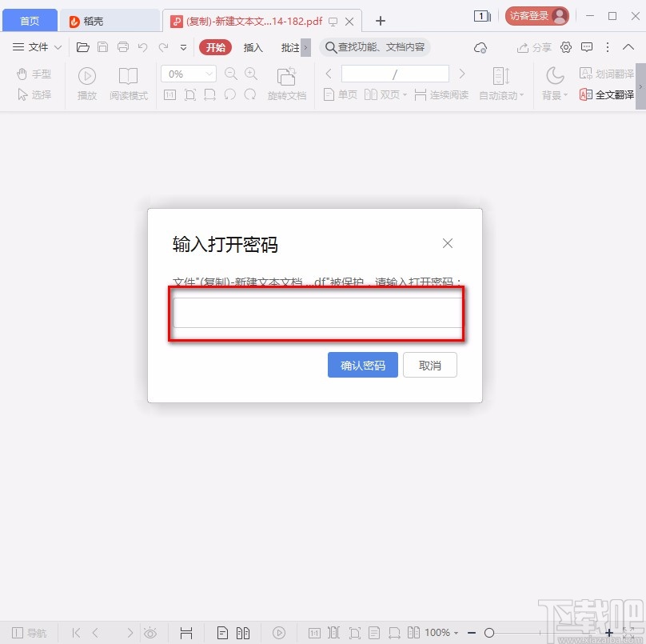
Task: Switch to 稻壳 tab
Action: [x=110, y=21]
